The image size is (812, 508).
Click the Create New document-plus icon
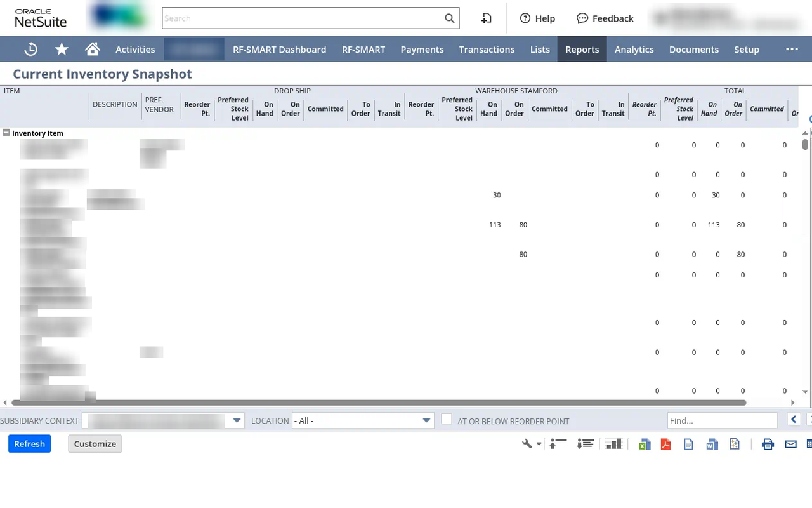(x=487, y=18)
